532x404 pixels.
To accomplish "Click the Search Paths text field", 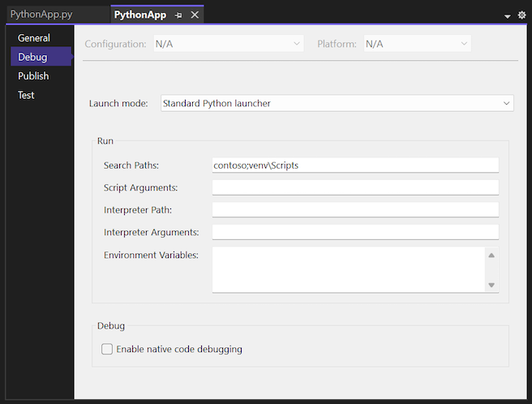I will click(355, 165).
